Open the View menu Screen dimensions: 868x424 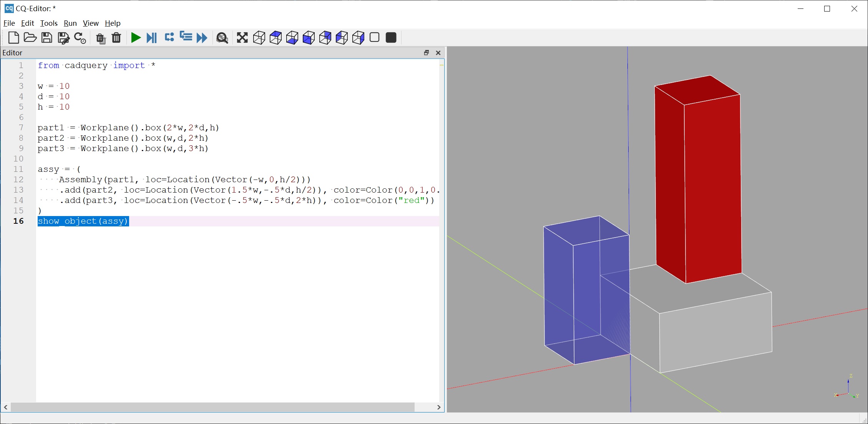pos(90,23)
